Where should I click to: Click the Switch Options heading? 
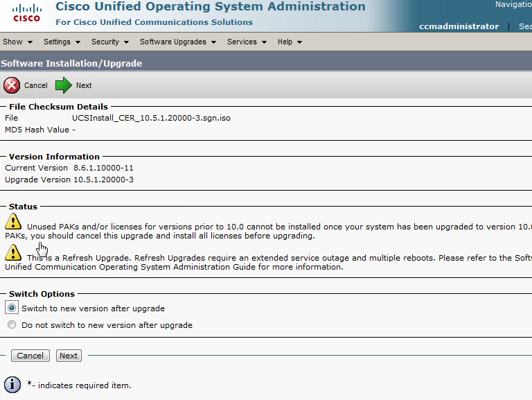(42, 294)
